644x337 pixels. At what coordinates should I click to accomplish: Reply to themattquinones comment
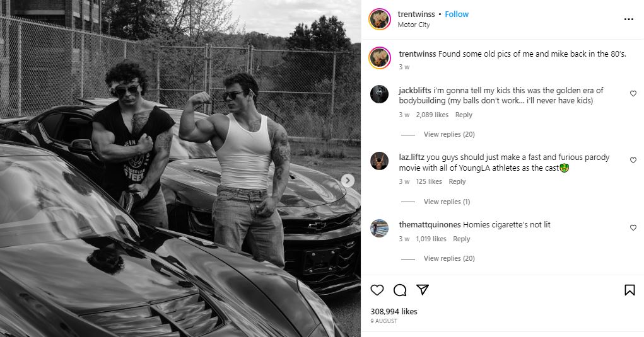tap(462, 239)
